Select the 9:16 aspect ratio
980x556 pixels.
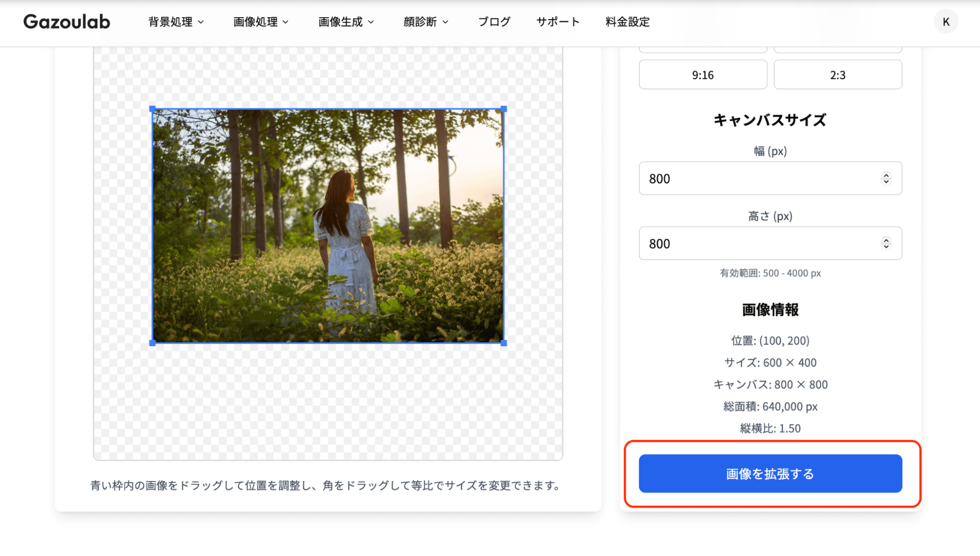click(703, 75)
